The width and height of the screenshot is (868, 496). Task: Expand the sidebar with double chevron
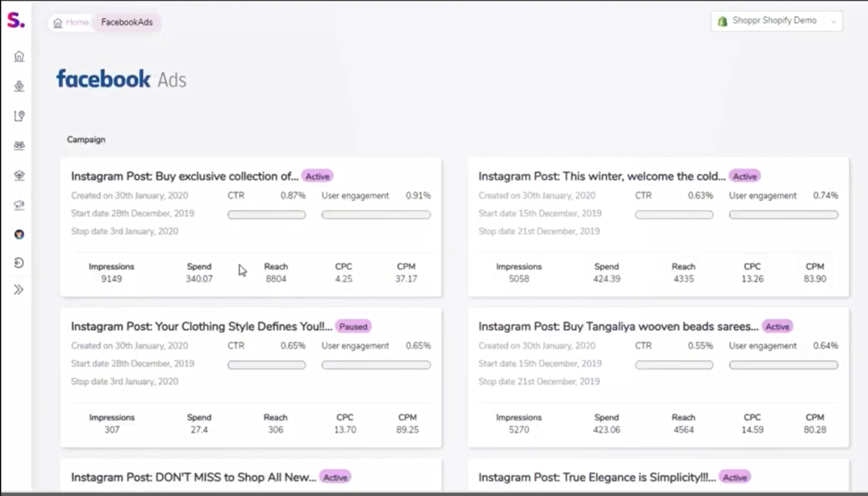pos(19,290)
